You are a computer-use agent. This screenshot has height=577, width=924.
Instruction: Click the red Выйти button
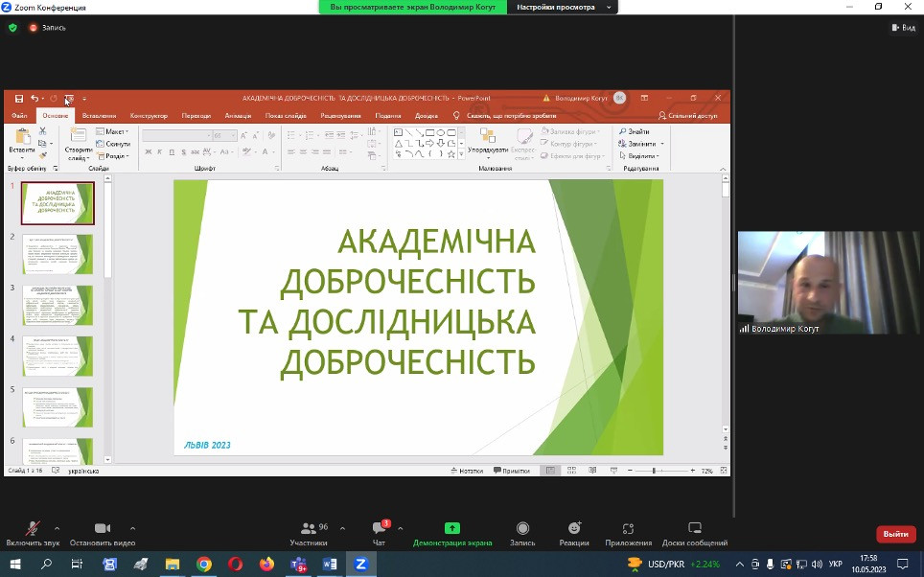895,534
